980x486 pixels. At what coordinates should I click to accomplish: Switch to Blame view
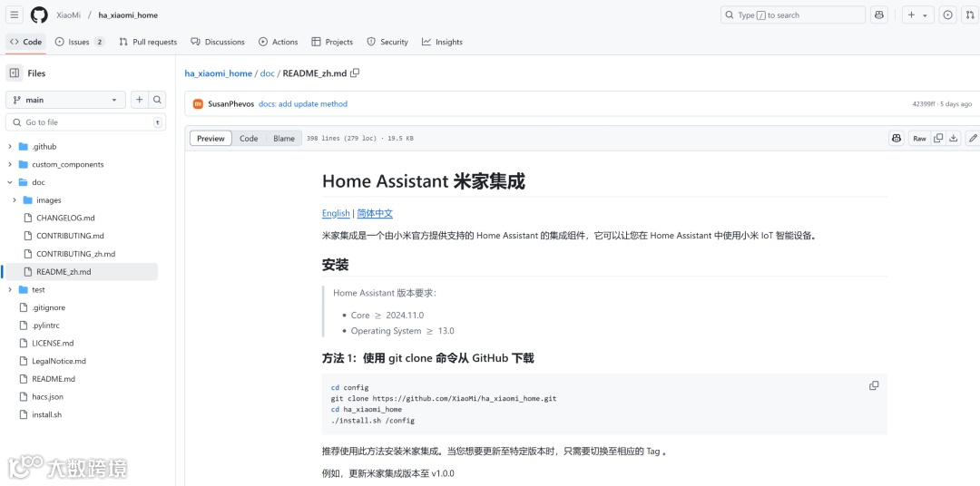(x=284, y=139)
